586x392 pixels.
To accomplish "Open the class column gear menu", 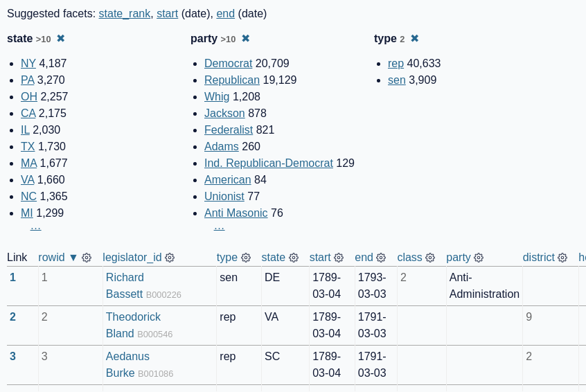I will 430,258.
